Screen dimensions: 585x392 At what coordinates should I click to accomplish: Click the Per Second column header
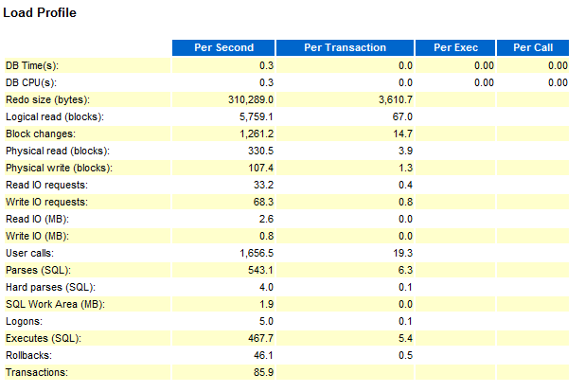tap(223, 47)
